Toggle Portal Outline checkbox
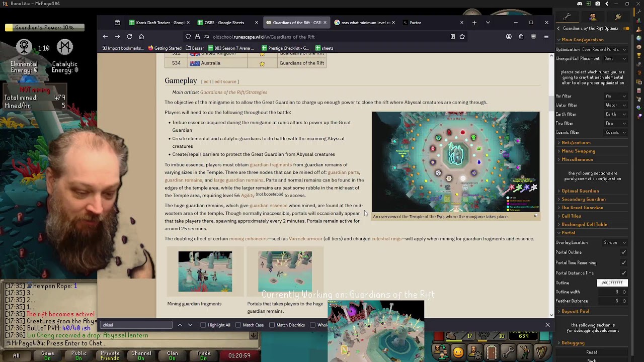 [624, 252]
